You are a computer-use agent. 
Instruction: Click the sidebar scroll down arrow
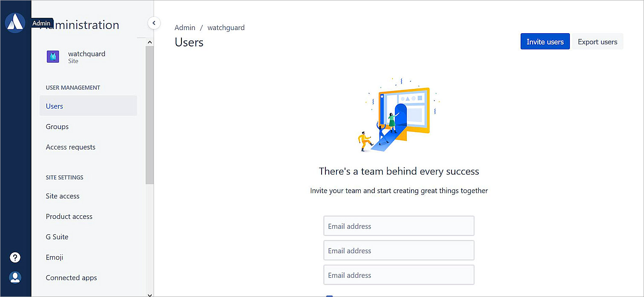(149, 294)
